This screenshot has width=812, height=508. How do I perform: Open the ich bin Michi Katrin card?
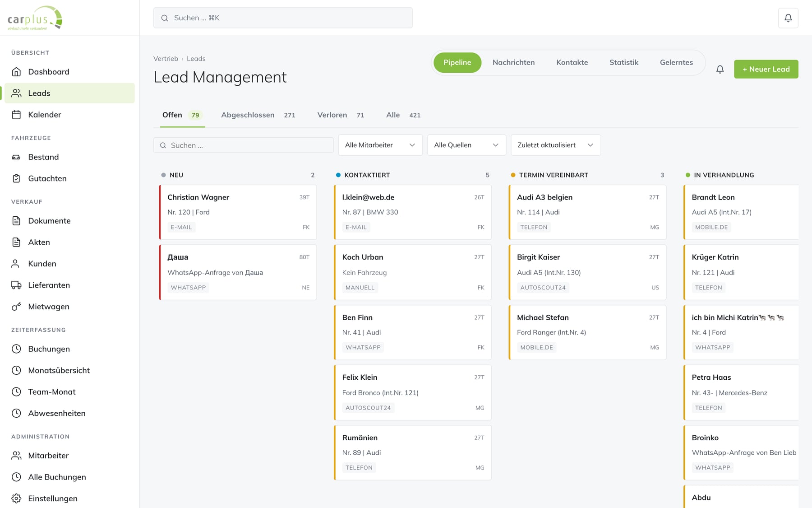tap(741, 332)
